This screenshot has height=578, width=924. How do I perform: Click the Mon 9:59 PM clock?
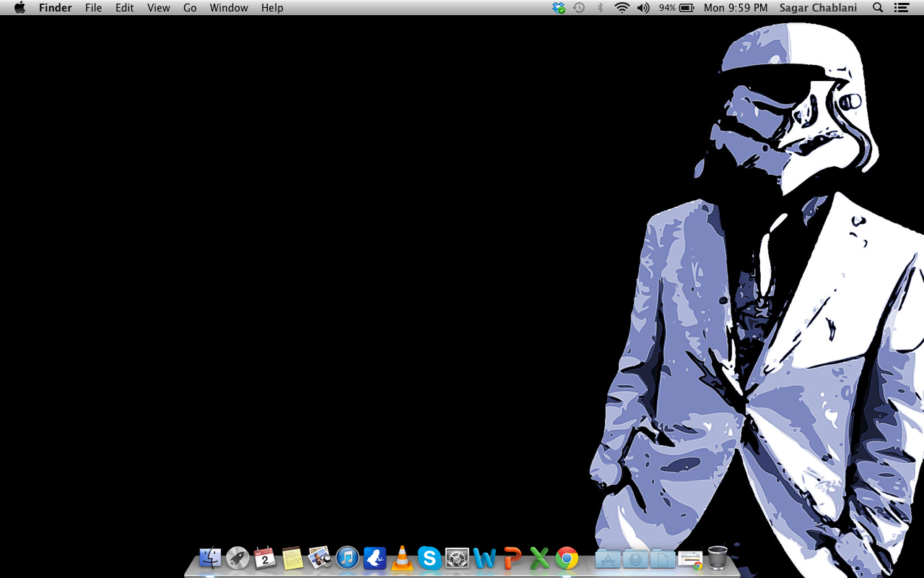click(736, 8)
